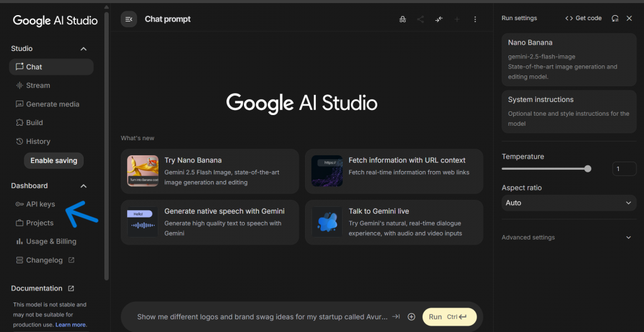Click the left sidebar scrollbar

point(107,146)
